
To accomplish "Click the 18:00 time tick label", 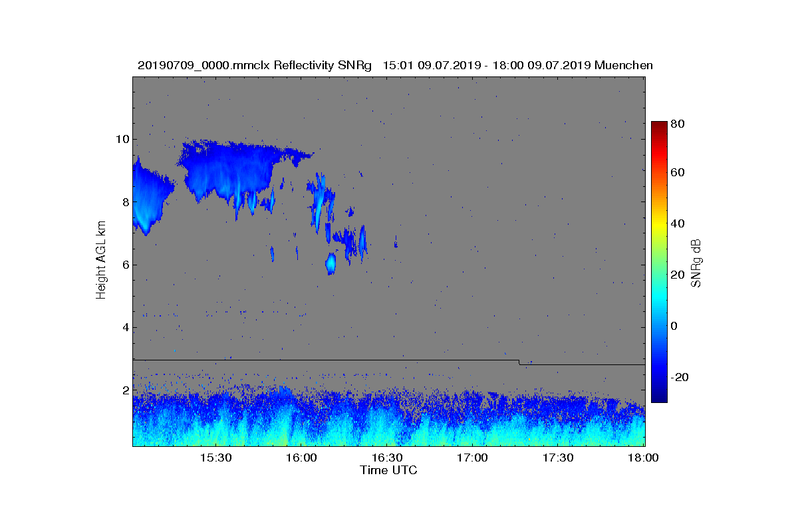I will [643, 458].
